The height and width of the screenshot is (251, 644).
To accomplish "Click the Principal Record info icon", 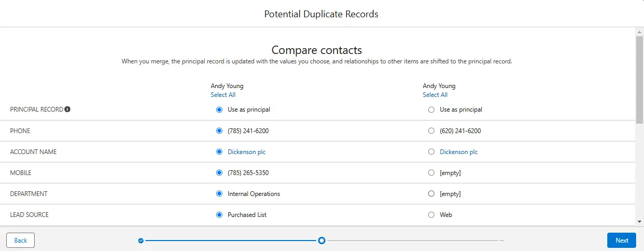I will 68,110.
